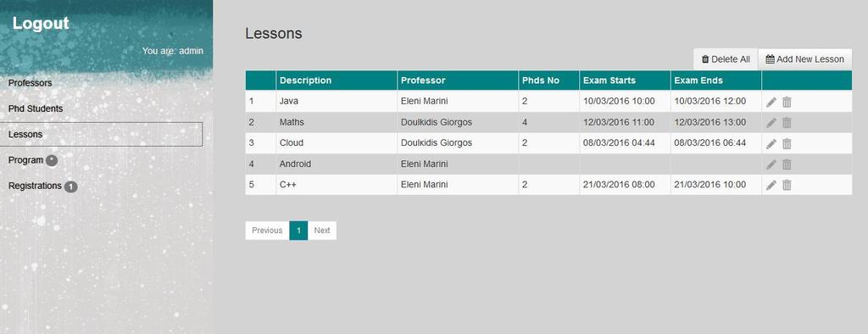Image resolution: width=868 pixels, height=334 pixels.
Task: Edit the Cloud lesson with pencil icon
Action: 771,143
